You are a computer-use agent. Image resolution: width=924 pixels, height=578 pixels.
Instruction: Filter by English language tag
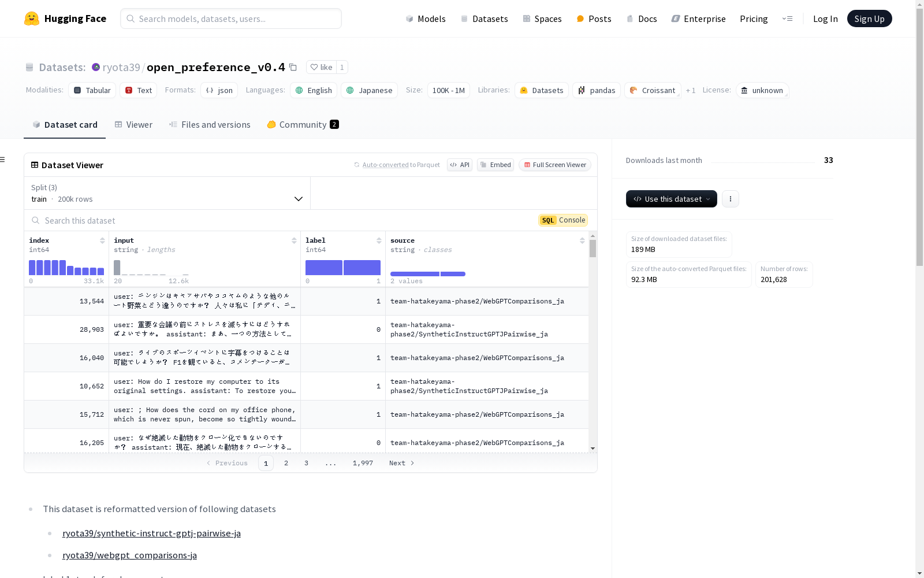(314, 90)
